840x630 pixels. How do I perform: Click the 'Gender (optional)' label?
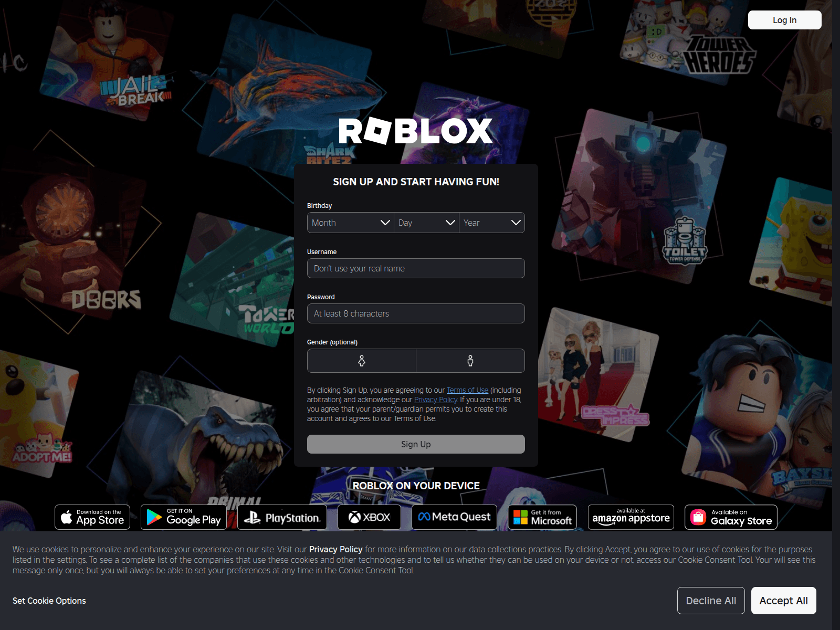coord(332,342)
